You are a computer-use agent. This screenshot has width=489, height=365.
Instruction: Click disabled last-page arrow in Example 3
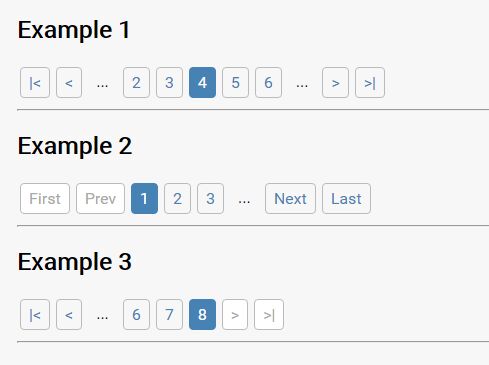(x=269, y=315)
